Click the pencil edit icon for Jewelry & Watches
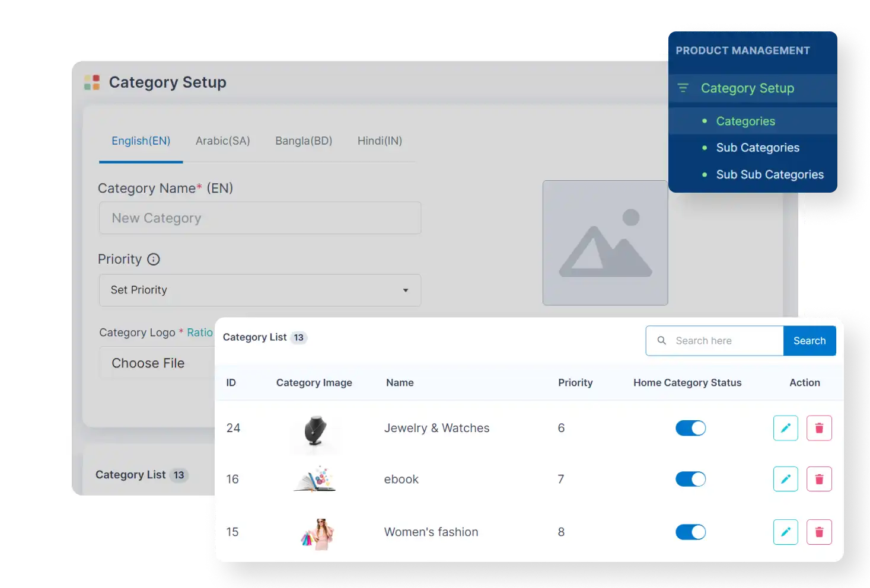This screenshot has height=588, width=870. pos(785,428)
